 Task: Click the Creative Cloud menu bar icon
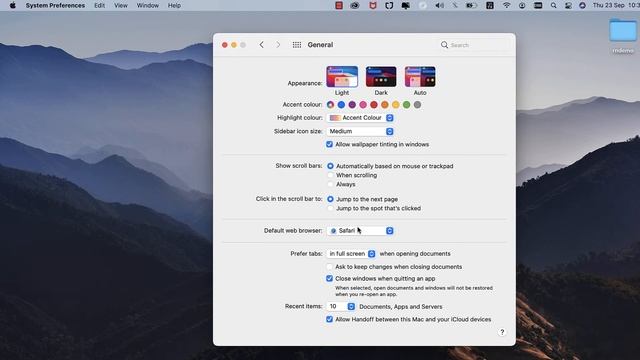[x=355, y=5]
